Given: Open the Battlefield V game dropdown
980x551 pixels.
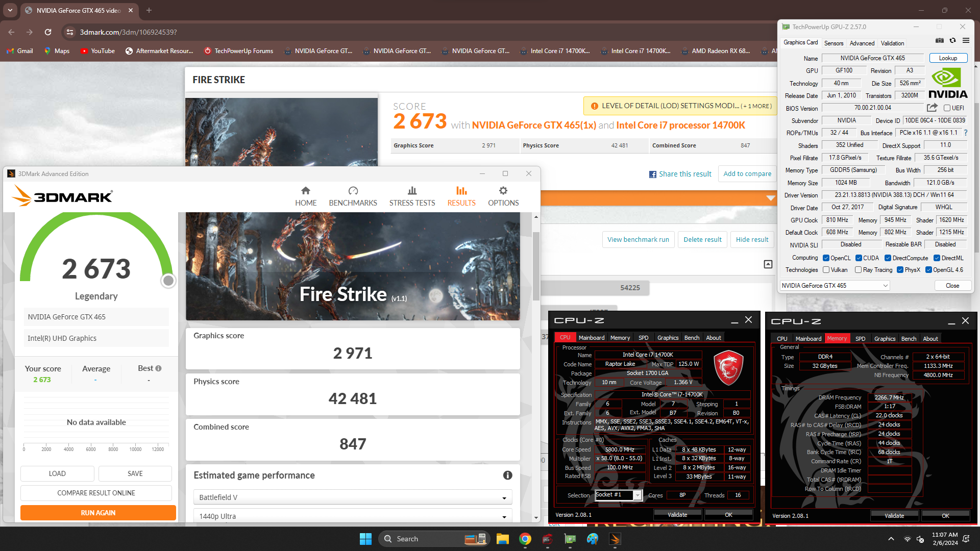Looking at the screenshot, I should [353, 497].
